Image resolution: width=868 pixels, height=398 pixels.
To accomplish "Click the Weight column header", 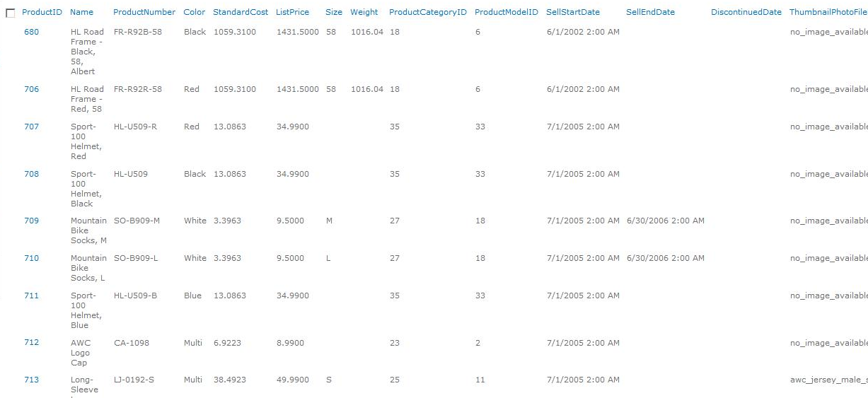I will [x=364, y=12].
